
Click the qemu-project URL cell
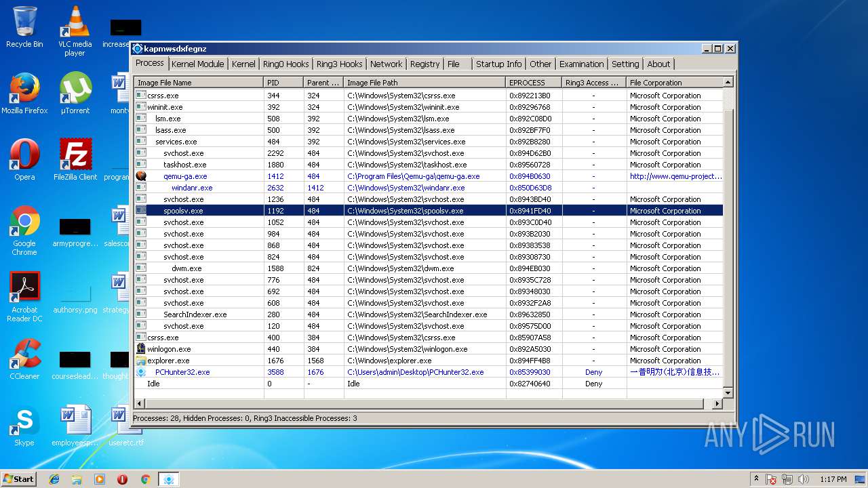pyautogui.click(x=675, y=176)
